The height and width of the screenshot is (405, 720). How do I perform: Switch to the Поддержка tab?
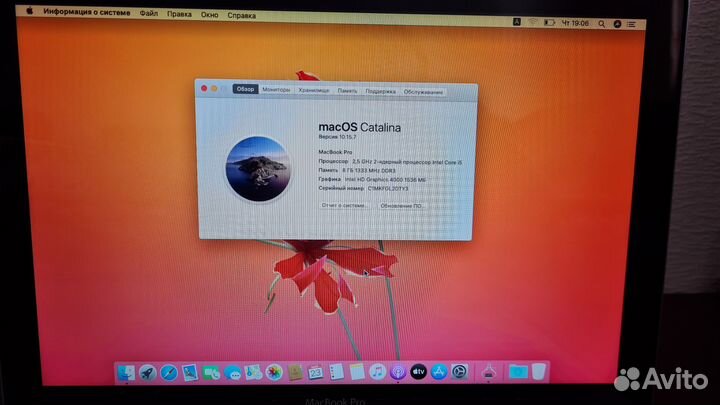(x=380, y=91)
